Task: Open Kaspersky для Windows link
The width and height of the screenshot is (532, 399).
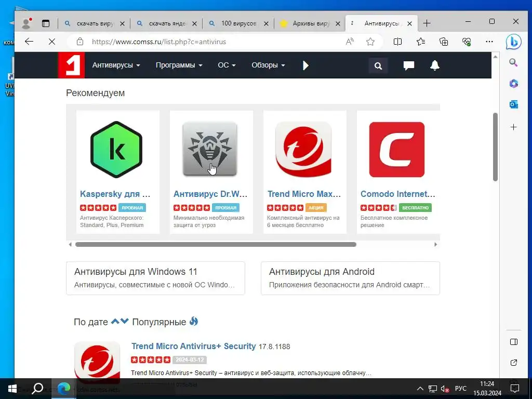Action: point(115,194)
